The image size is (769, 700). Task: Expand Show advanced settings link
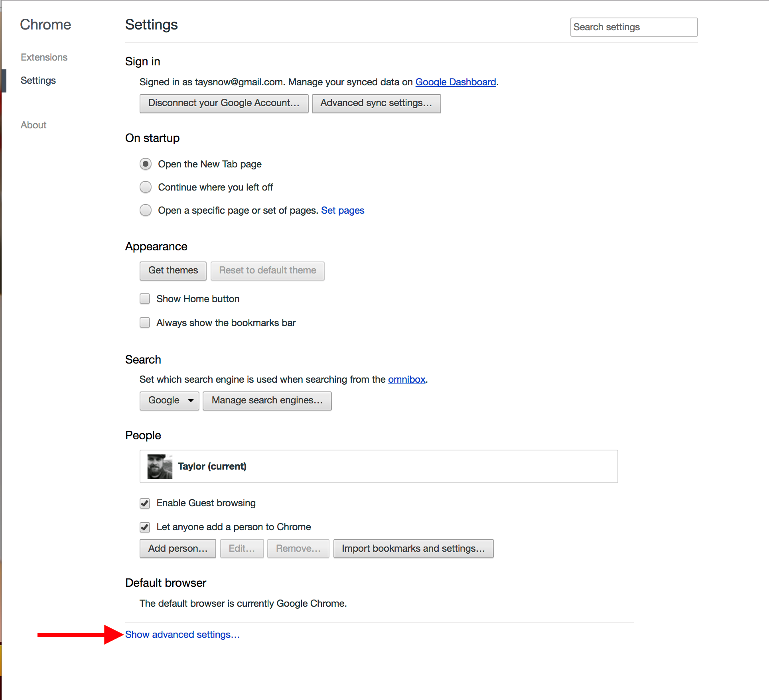(x=183, y=635)
